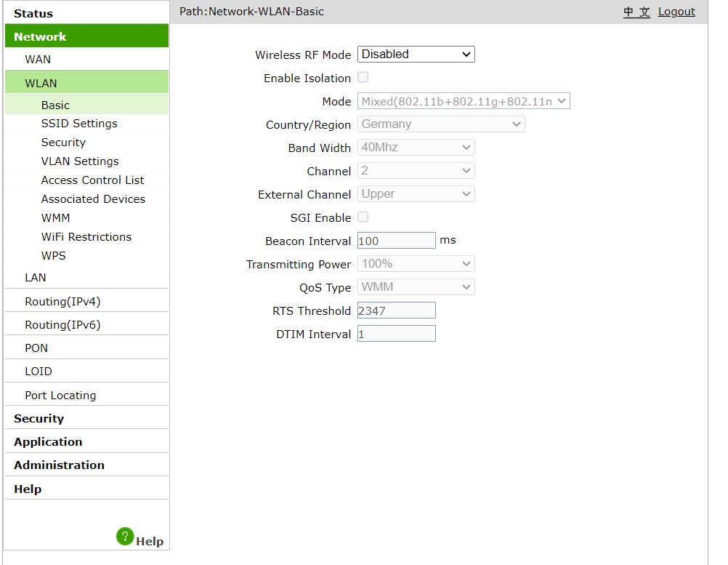Select Port Locating in the sidebar
This screenshot has width=728, height=565.
(x=60, y=396)
